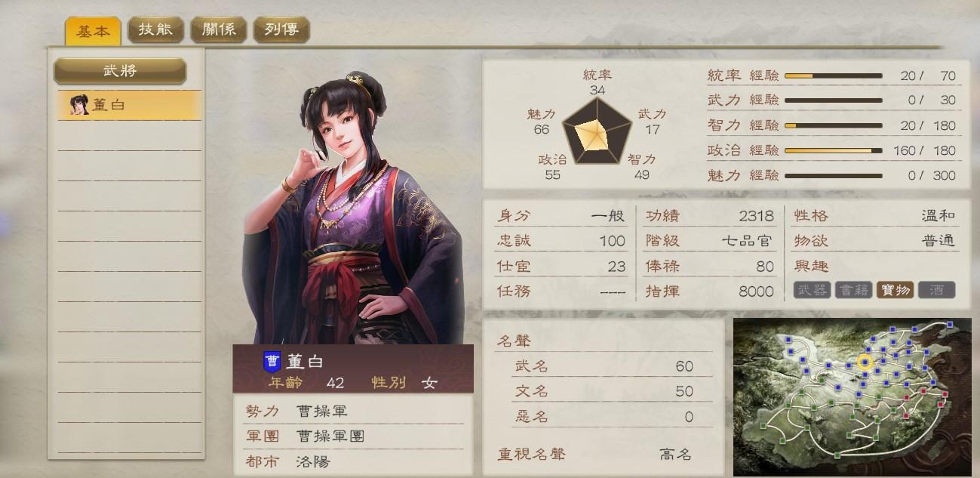Switch to the 技能 tab
The width and height of the screenshot is (980, 478).
tap(155, 30)
